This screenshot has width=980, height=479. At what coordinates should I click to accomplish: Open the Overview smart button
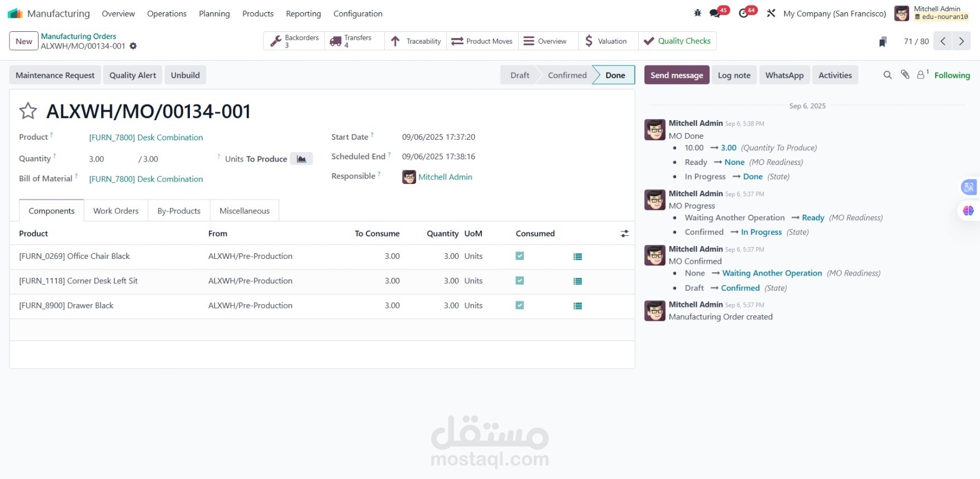549,41
